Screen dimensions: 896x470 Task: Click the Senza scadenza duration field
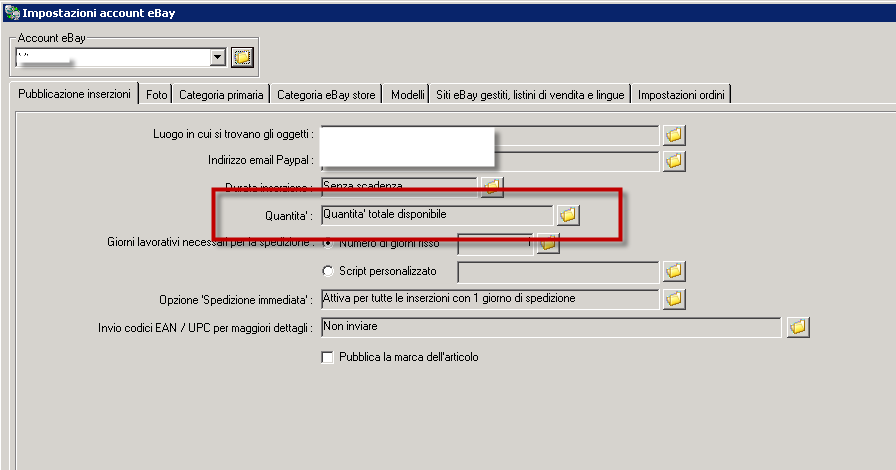pos(399,187)
